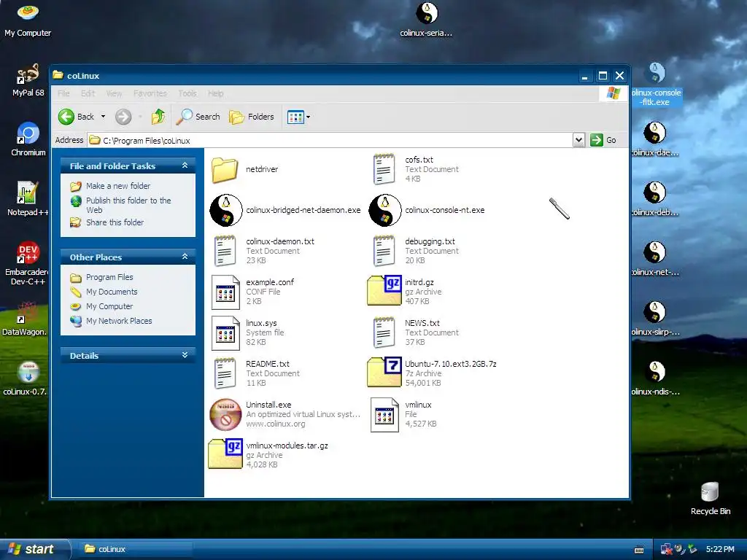The width and height of the screenshot is (747, 560).
Task: Select Uninstall.exe icon
Action: click(x=226, y=414)
